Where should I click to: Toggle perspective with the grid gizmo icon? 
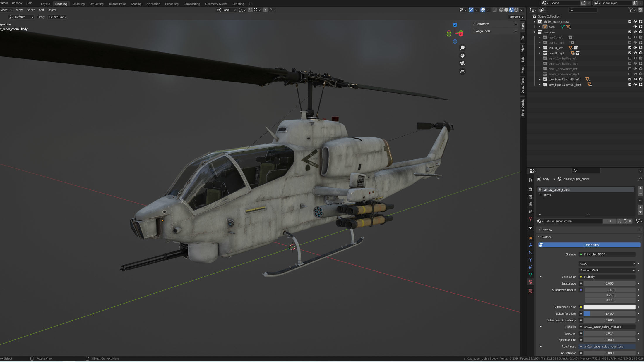462,71
